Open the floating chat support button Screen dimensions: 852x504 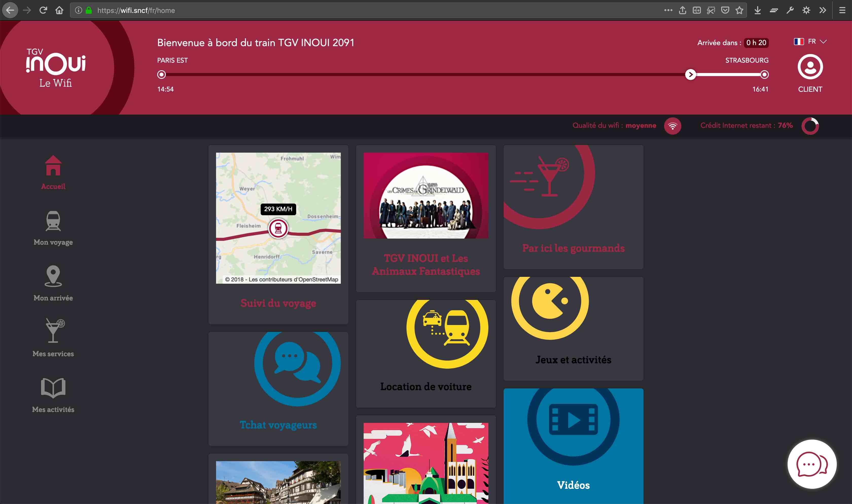[812, 464]
